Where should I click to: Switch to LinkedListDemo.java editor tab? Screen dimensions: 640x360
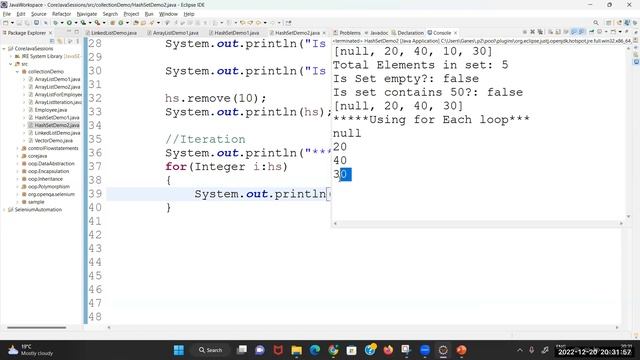111,33
